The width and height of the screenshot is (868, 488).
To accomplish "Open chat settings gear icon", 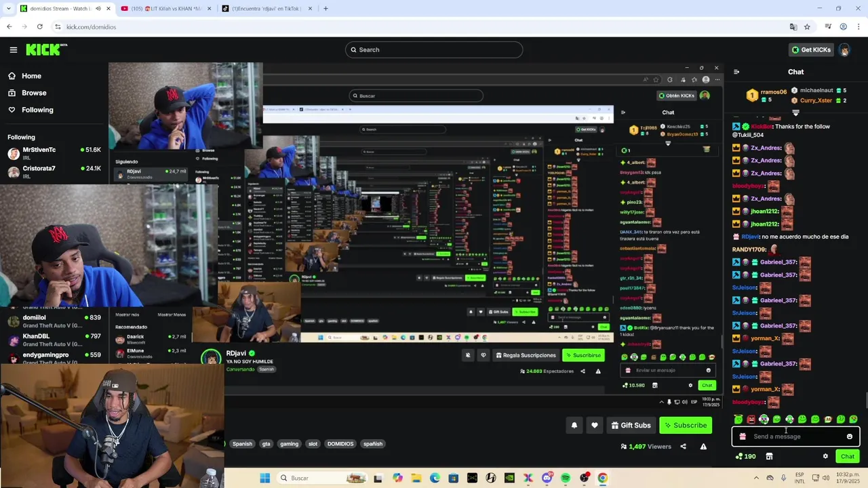I will 825,456.
